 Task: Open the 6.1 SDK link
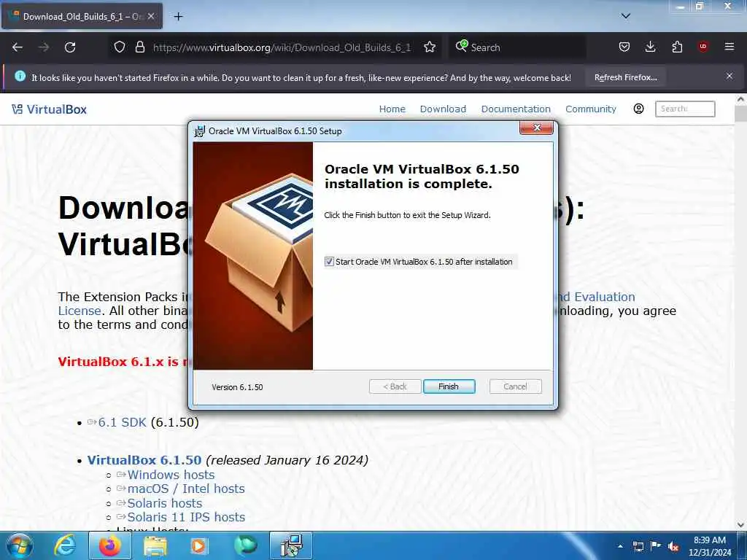(122, 422)
